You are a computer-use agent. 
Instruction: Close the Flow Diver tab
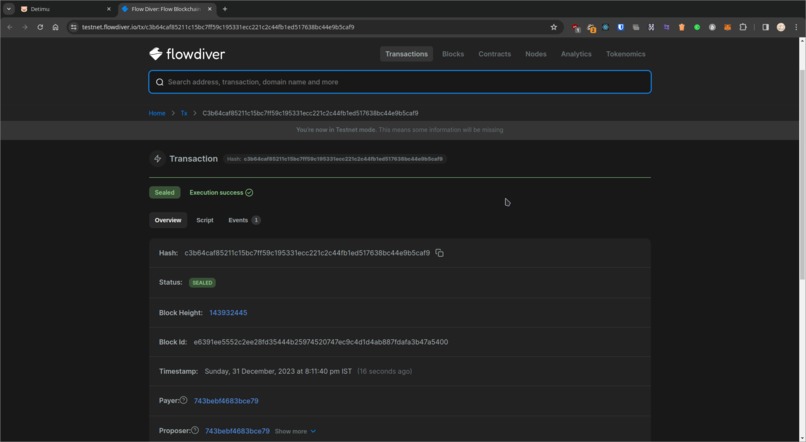pyautogui.click(x=209, y=9)
